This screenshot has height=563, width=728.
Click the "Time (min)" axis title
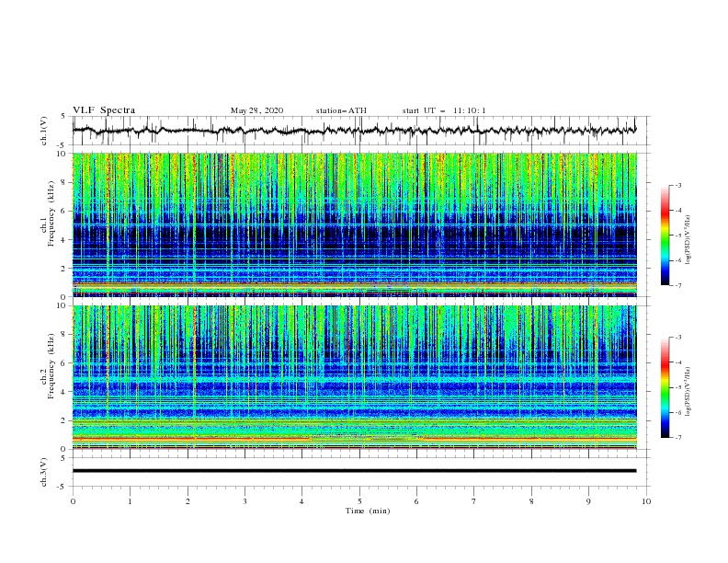368,511
